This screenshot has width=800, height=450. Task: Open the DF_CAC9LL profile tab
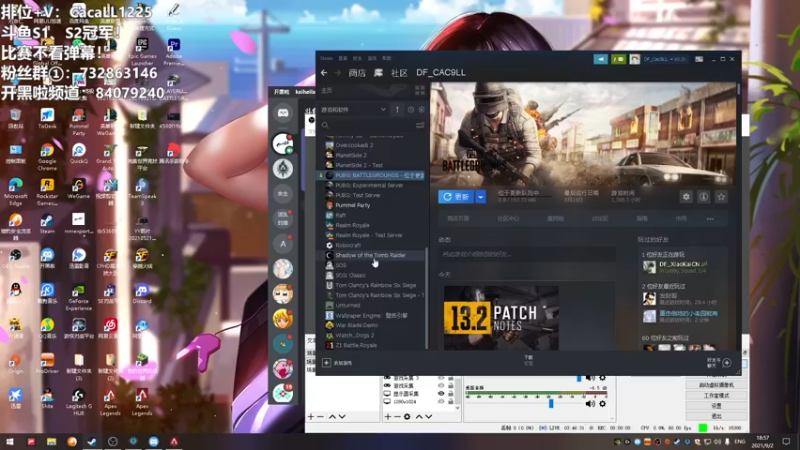[x=441, y=72]
